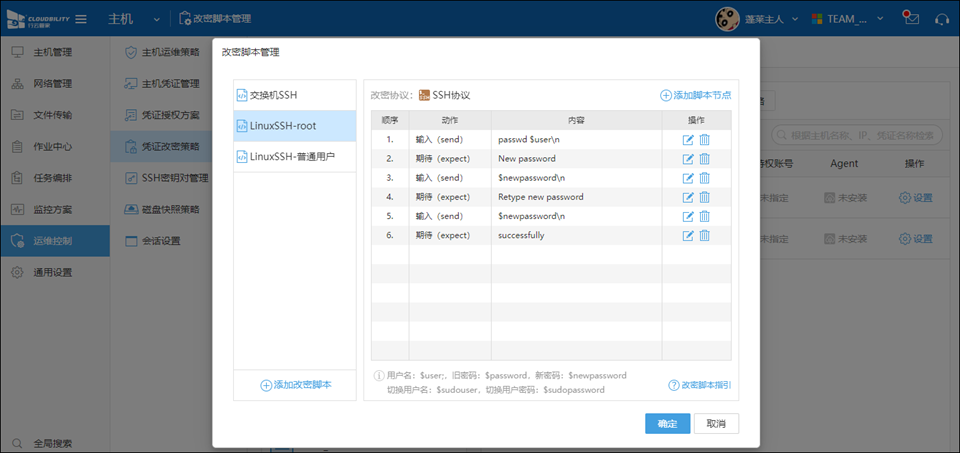The width and height of the screenshot is (960, 454).
Task: Open the hamburger menu in top bar
Action: 81,19
